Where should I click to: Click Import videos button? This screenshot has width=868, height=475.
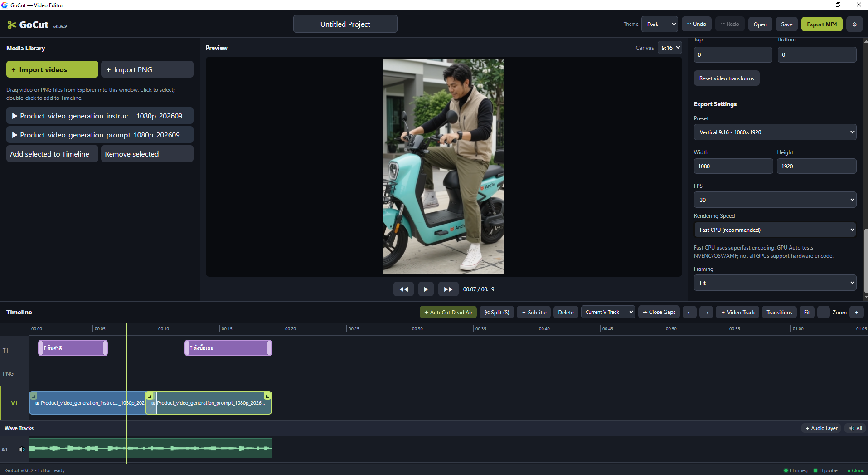(52, 69)
